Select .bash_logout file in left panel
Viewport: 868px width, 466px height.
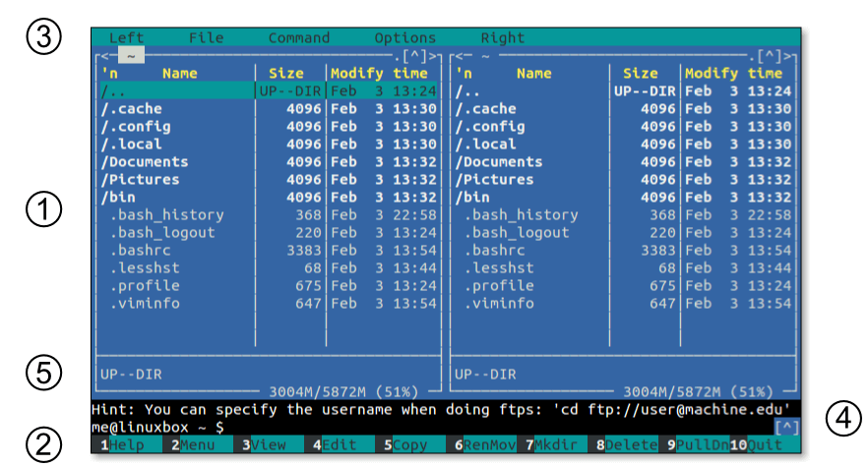pyautogui.click(x=269, y=232)
